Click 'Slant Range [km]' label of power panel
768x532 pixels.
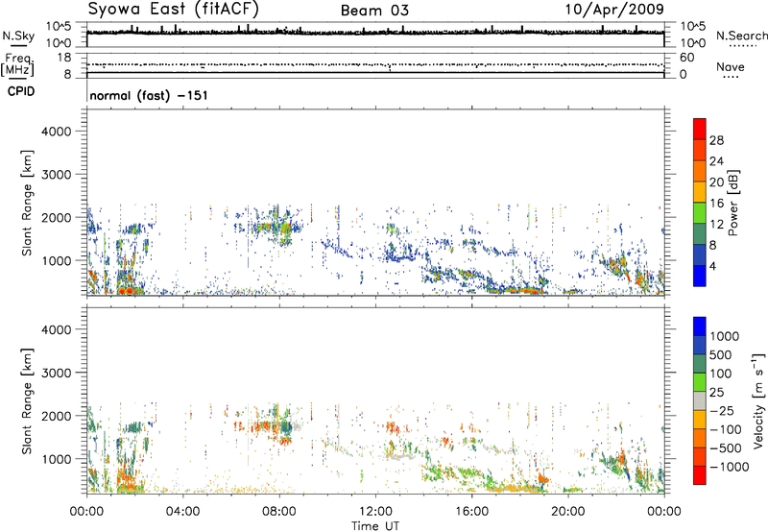pyautogui.click(x=27, y=203)
